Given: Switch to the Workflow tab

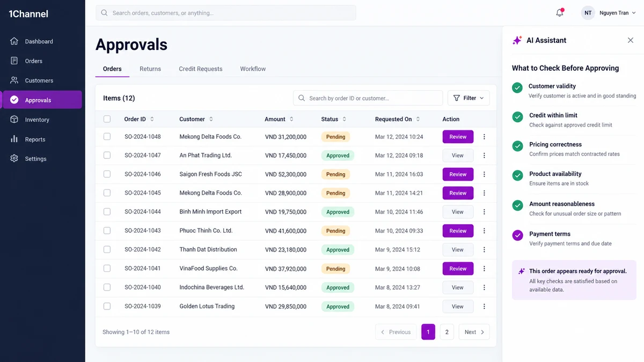Looking at the screenshot, I should 253,69.
